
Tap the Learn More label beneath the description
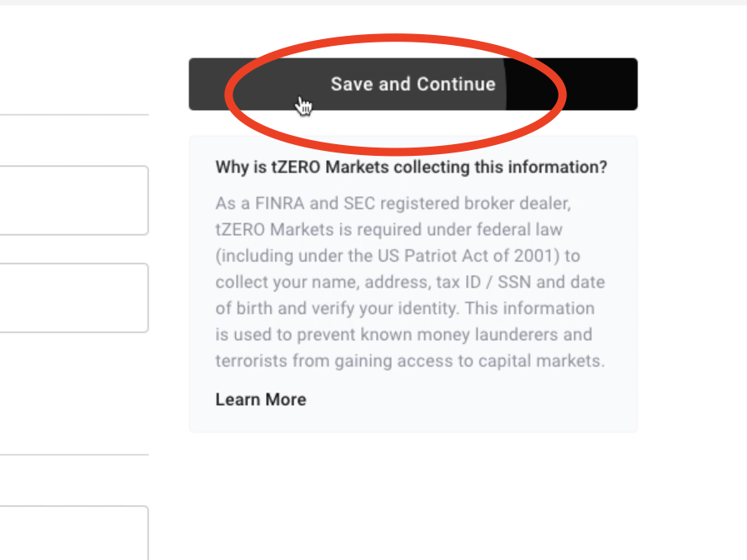pyautogui.click(x=260, y=399)
